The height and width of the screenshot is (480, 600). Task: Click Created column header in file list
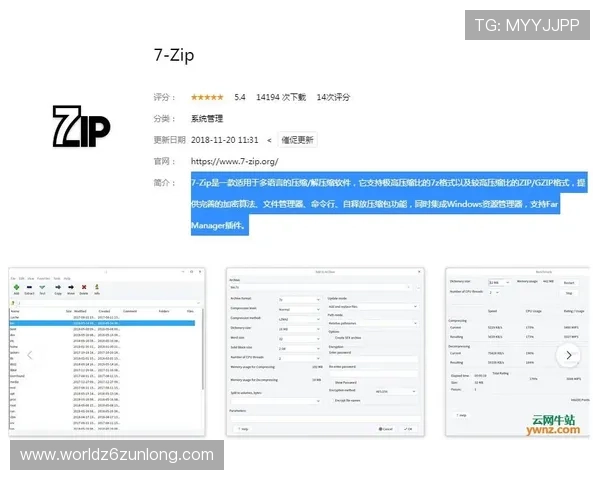(104, 312)
